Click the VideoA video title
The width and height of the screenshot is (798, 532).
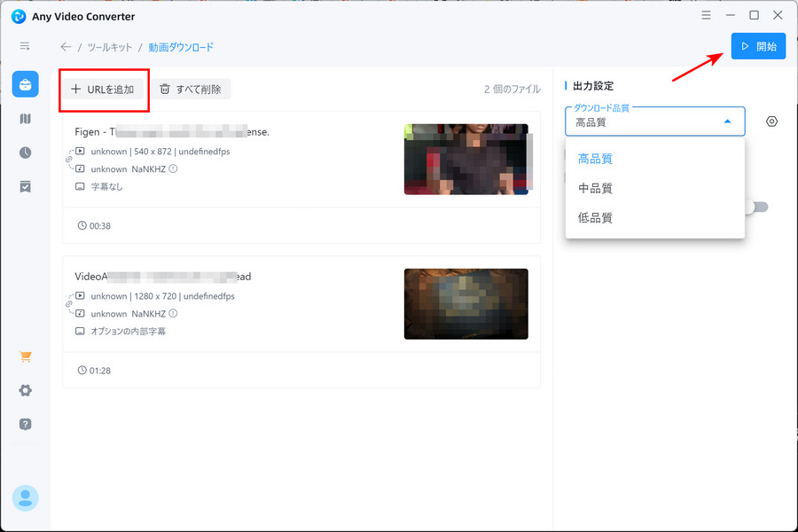point(163,277)
